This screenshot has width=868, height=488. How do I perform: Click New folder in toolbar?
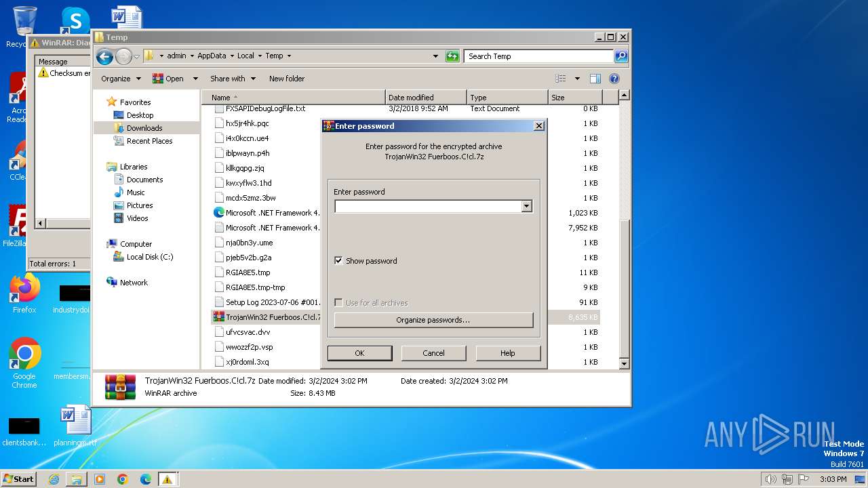click(x=287, y=79)
